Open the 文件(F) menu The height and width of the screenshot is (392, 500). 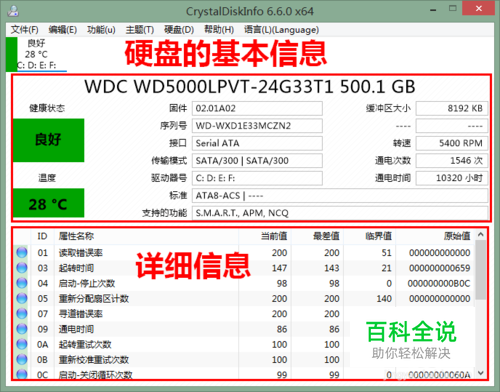24,30
